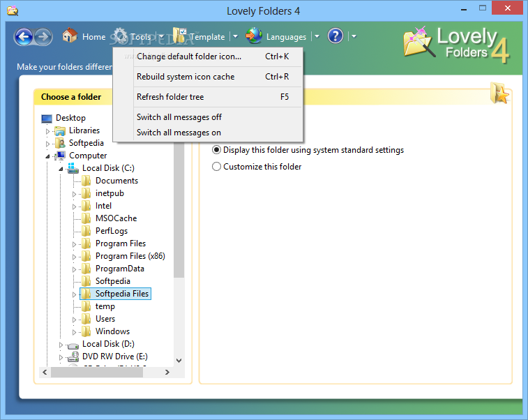Image resolution: width=528 pixels, height=420 pixels.
Task: Click the Documents folder icon
Action: pos(86,181)
